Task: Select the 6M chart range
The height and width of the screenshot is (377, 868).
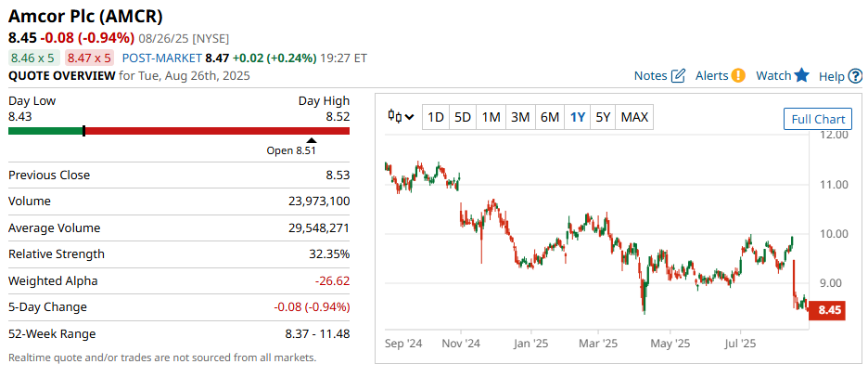Action: 550,118
